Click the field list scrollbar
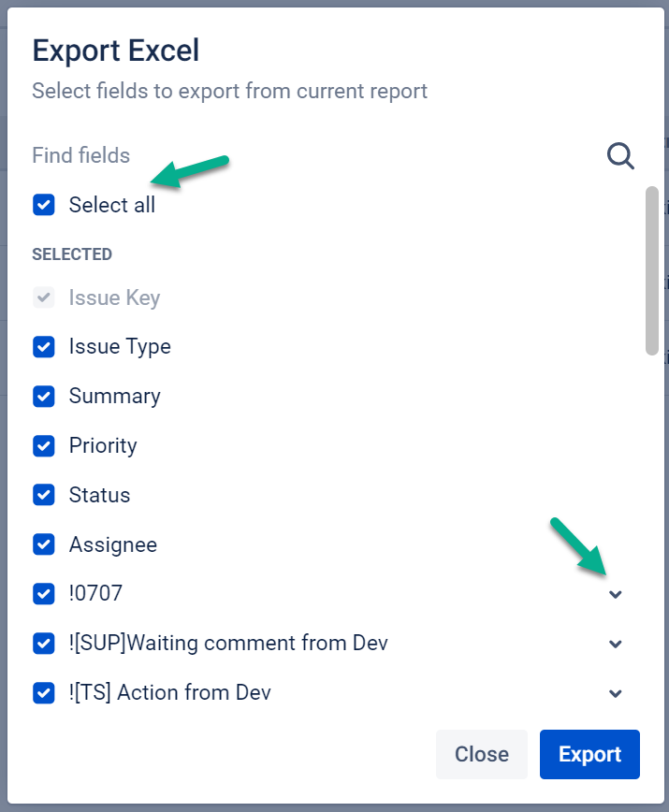669x812 pixels. [x=652, y=271]
